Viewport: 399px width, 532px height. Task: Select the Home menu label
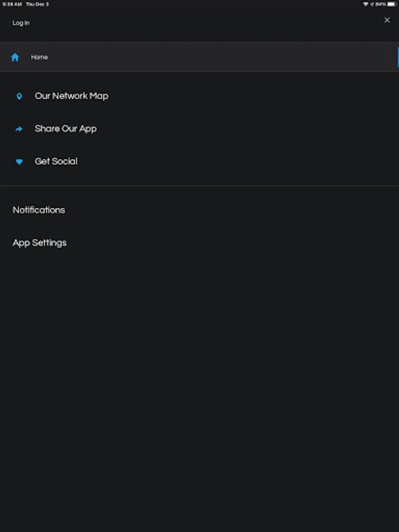click(x=40, y=57)
